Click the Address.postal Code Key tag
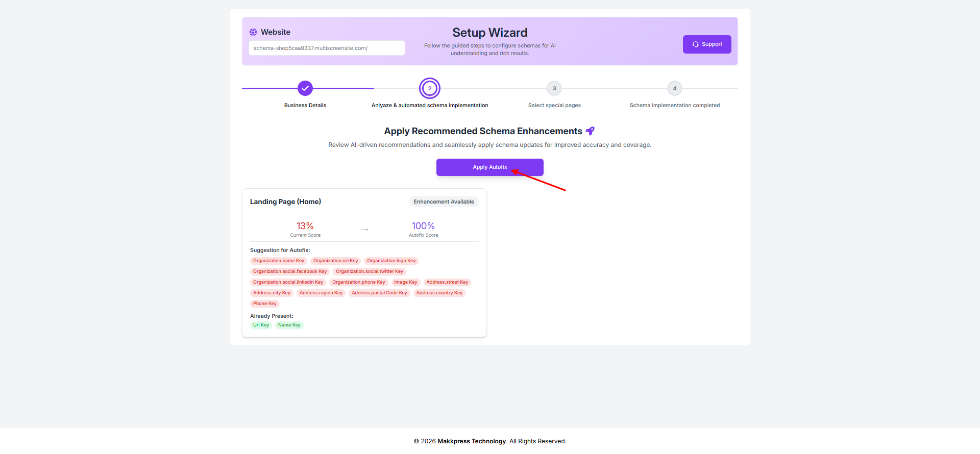Image resolution: width=980 pixels, height=454 pixels. pyautogui.click(x=379, y=293)
